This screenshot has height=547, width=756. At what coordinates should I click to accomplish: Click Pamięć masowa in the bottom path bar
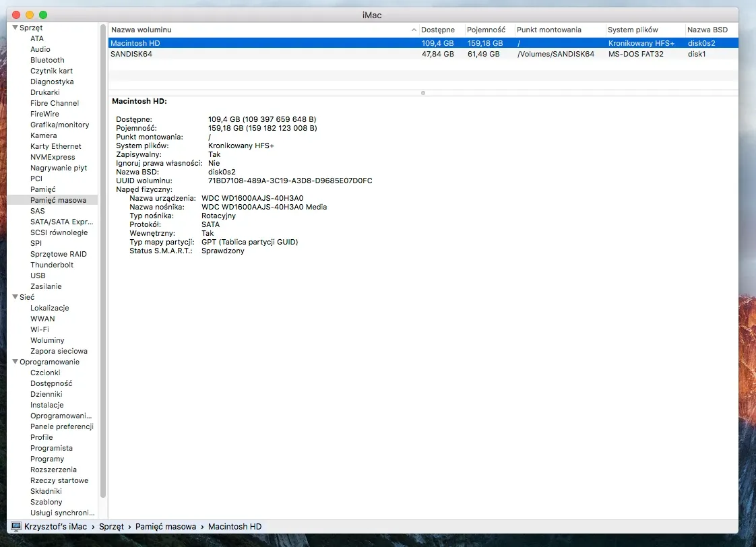165,526
